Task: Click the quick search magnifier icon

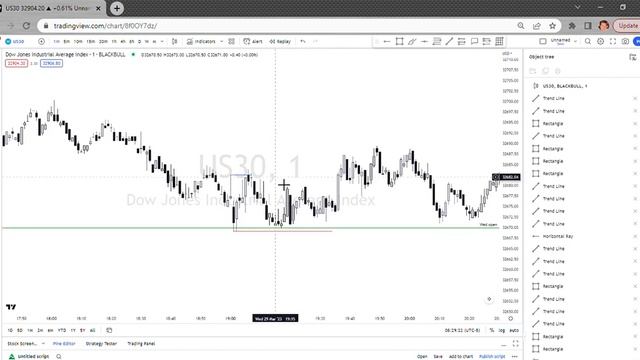Action: coord(588,42)
